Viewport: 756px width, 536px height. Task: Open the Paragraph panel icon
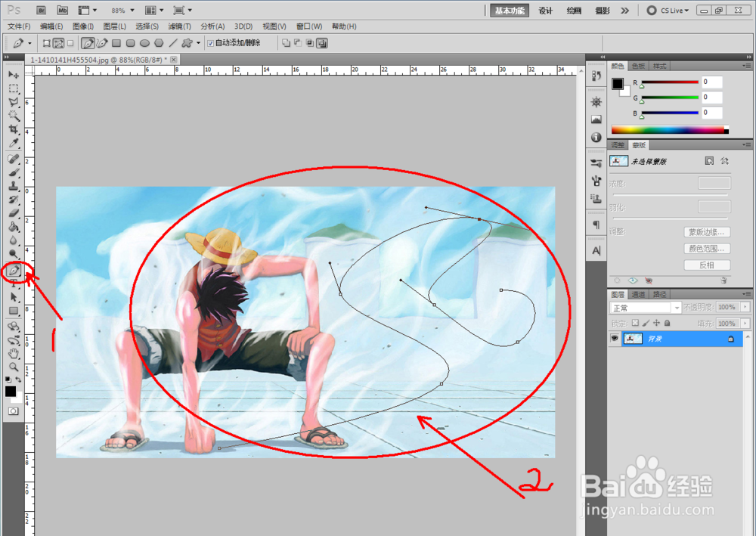coord(596,225)
